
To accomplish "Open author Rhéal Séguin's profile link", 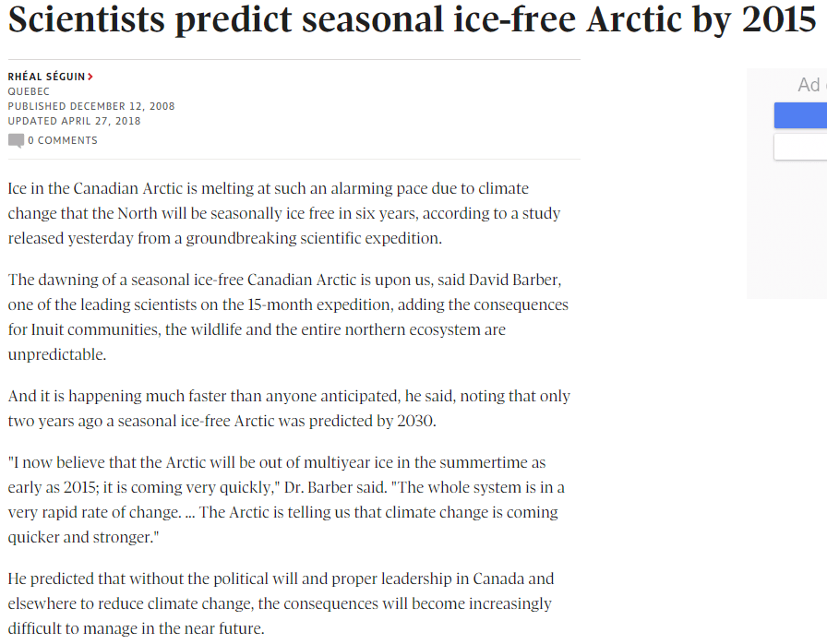I will (46, 78).
